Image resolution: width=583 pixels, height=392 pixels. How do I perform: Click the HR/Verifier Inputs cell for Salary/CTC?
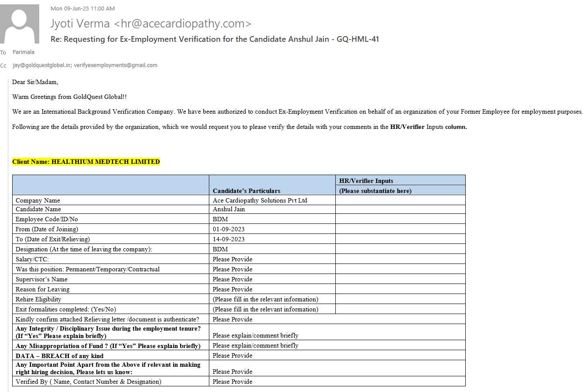click(400, 259)
